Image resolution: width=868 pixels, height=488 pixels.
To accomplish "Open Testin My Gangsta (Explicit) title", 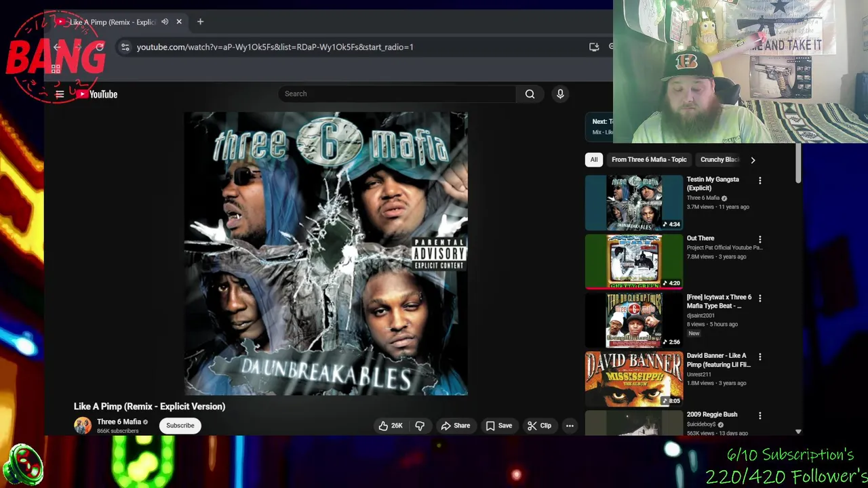I will click(x=713, y=184).
